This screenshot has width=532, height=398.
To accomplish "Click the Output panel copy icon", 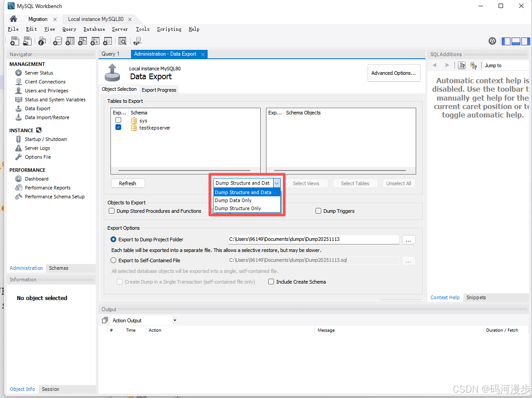I will (x=105, y=320).
